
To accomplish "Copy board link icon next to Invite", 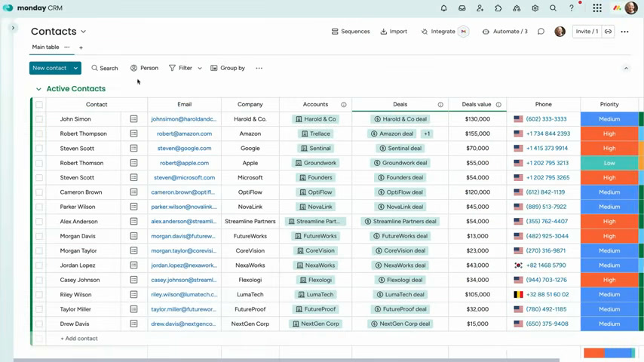I will tap(609, 32).
